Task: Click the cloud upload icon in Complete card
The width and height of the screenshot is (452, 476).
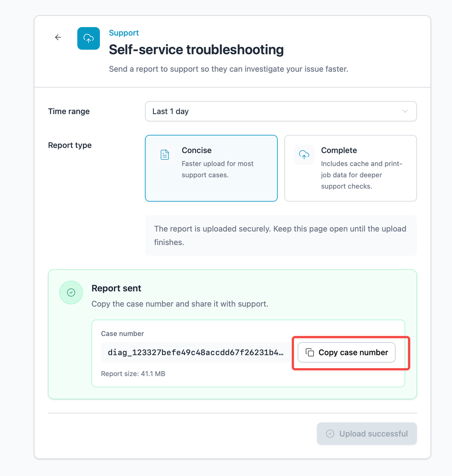Action: click(x=304, y=154)
